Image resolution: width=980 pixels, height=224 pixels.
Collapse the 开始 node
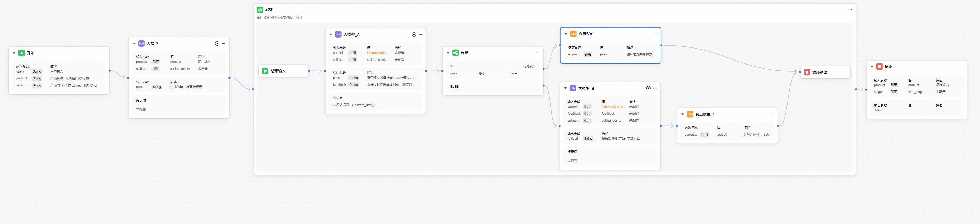(x=14, y=53)
